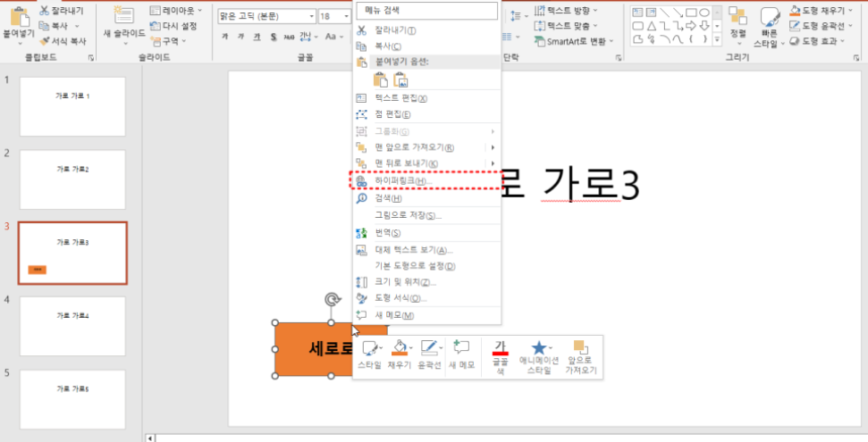
Task: Click the 앞으로 가져오기 icon in mini toolbar
Action: coord(580,349)
